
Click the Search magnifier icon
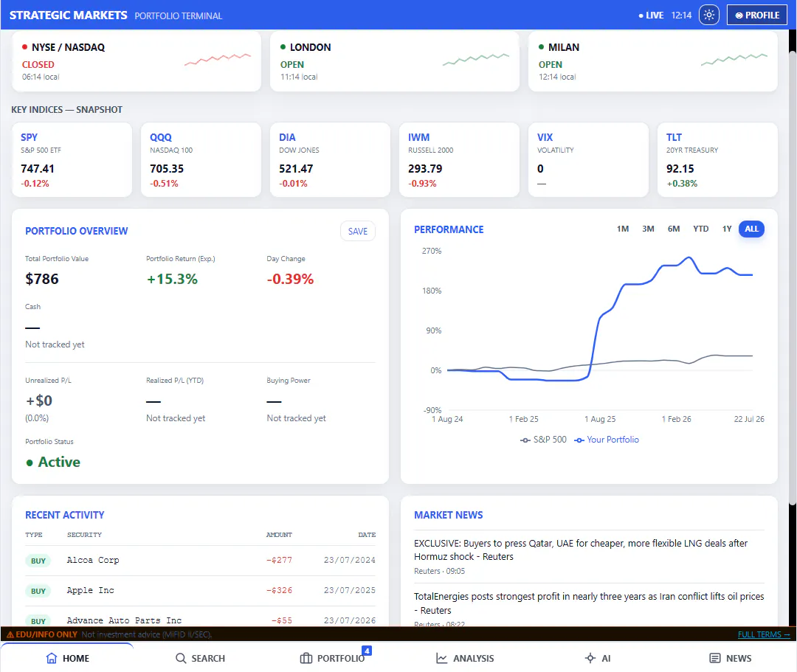pyautogui.click(x=181, y=658)
